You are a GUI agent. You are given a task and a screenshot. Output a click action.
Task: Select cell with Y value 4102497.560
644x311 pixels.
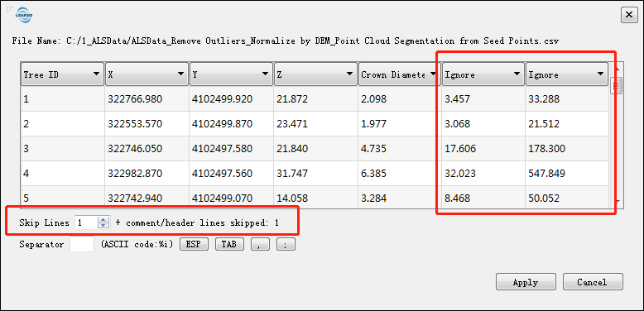pyautogui.click(x=231, y=173)
